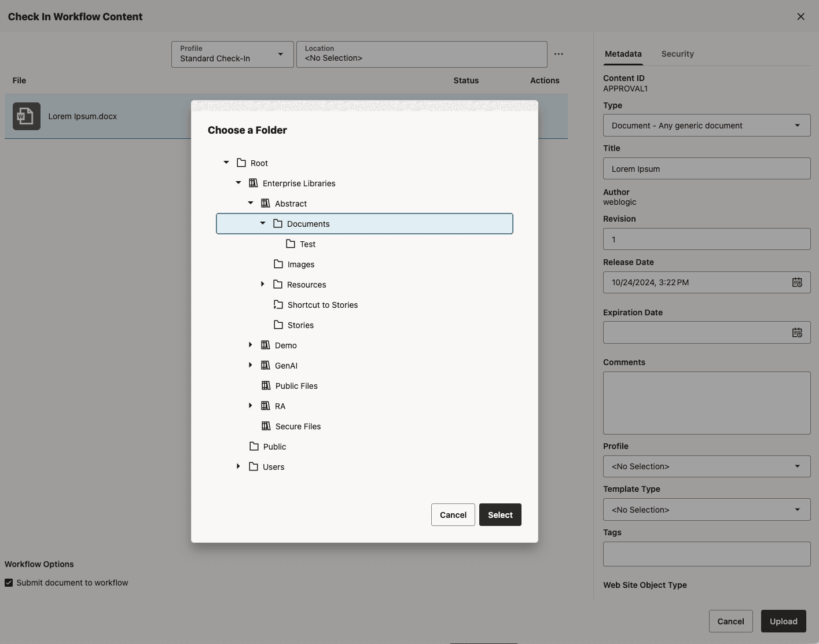819x644 pixels.
Task: Collapse the Abstract library node
Action: click(x=251, y=203)
